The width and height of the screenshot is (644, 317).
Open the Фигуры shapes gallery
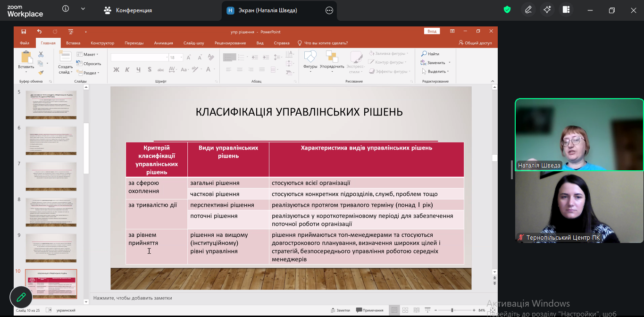(x=310, y=61)
